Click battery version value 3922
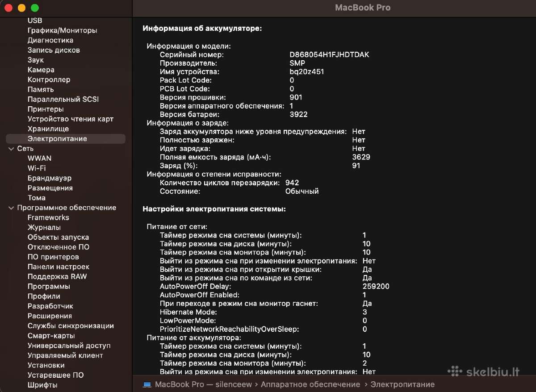Screen dimensions: 536x392 [298, 114]
